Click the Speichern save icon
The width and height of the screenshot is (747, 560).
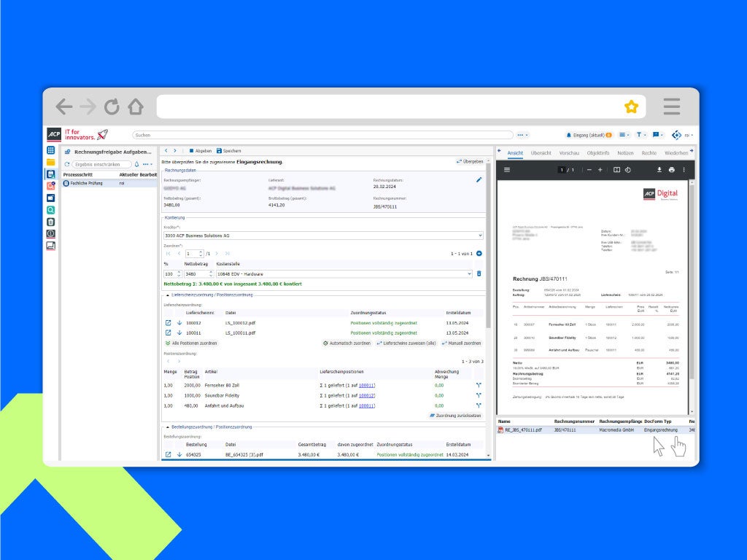click(219, 151)
